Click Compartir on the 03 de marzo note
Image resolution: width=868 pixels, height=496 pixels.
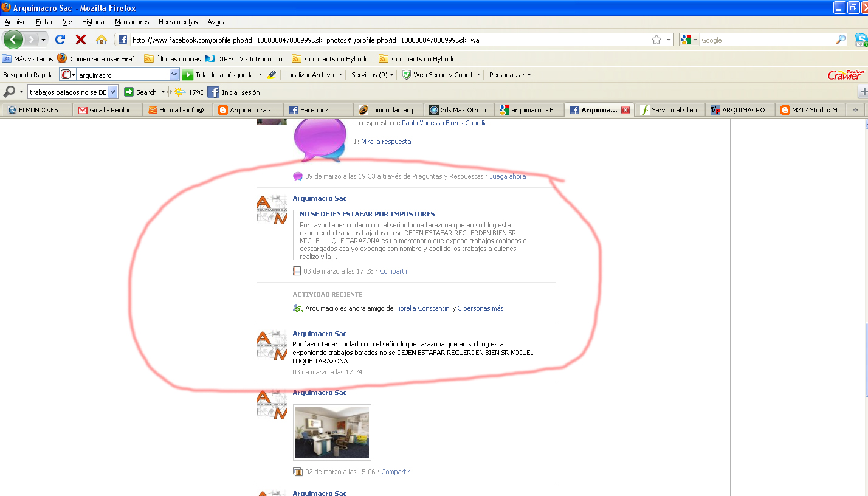[394, 271]
